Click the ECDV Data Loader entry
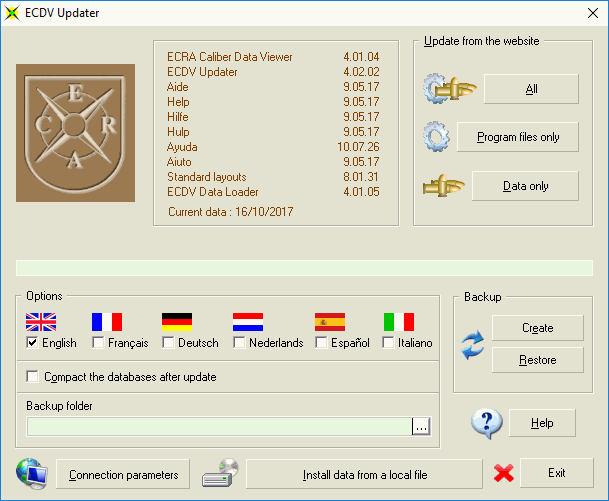Image resolution: width=609 pixels, height=501 pixels. click(x=212, y=191)
